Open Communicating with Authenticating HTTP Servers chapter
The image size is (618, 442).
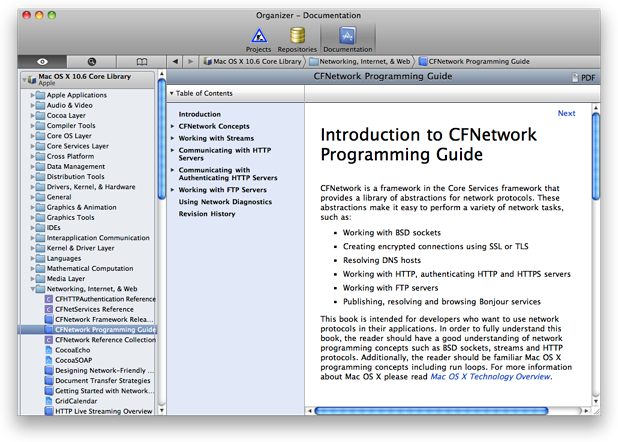(228, 174)
